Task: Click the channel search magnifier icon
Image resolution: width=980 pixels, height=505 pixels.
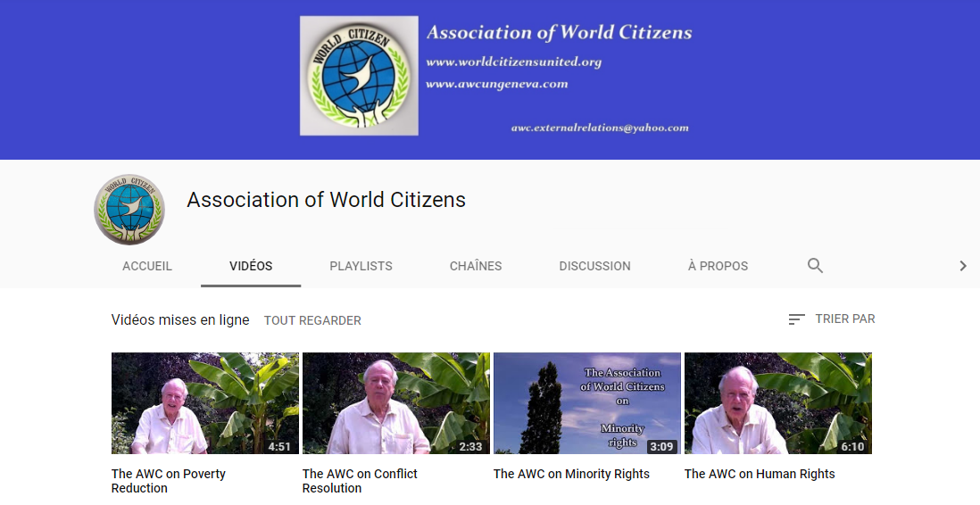Action: [x=815, y=266]
